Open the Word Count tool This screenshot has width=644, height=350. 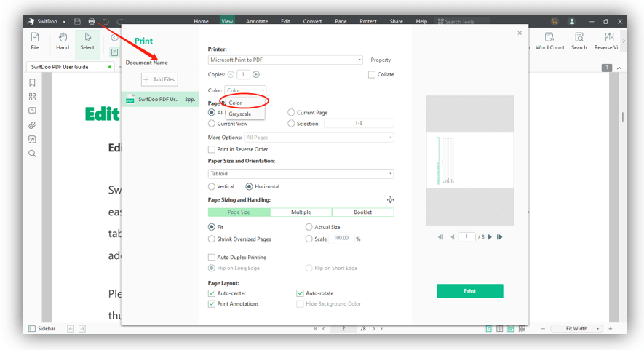click(x=549, y=41)
